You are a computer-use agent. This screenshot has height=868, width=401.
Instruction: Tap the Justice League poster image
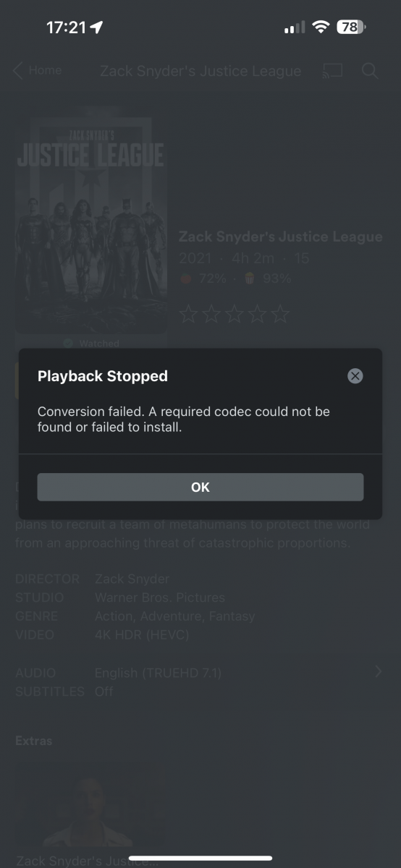point(91,221)
